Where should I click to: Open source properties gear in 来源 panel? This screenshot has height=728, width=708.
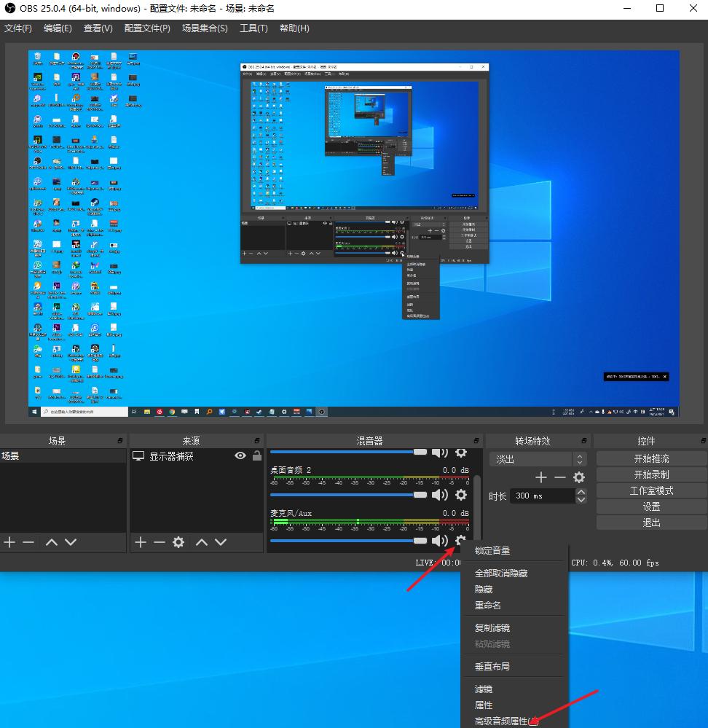[178, 542]
